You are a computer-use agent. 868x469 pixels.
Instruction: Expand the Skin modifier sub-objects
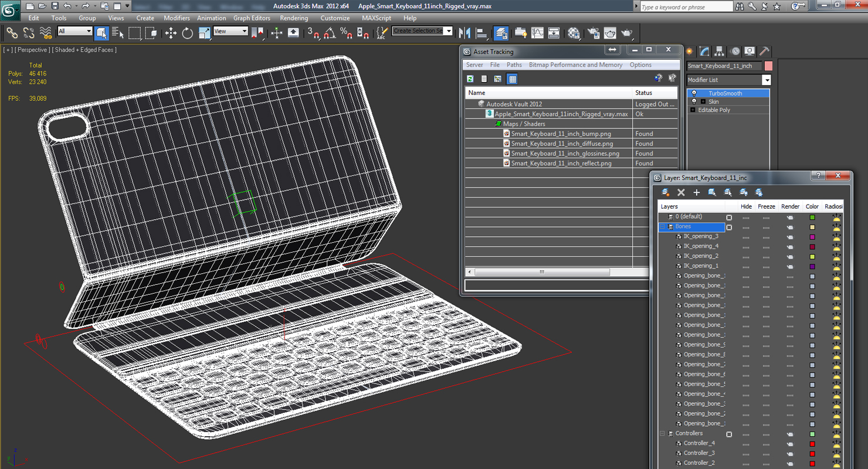tap(703, 102)
